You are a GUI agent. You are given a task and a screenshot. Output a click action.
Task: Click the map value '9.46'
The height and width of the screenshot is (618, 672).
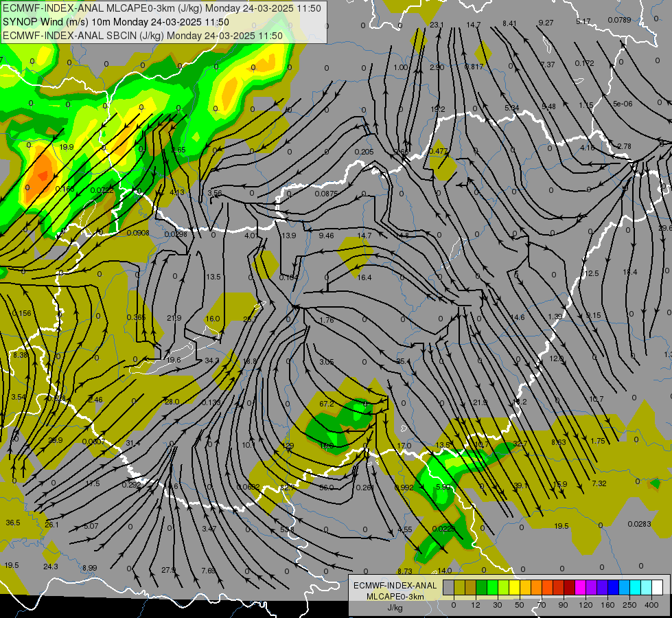tap(327, 236)
